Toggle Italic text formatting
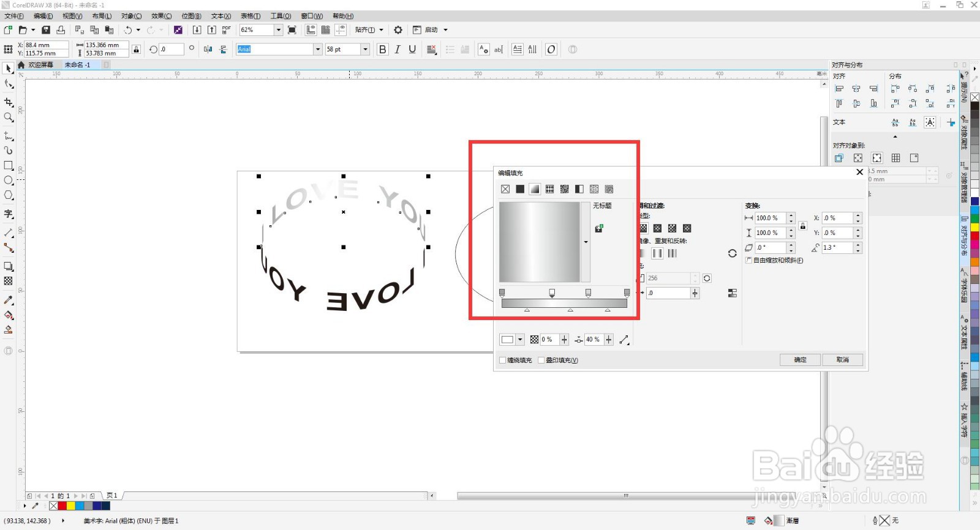Screen dimensions: 980x530 click(x=398, y=50)
